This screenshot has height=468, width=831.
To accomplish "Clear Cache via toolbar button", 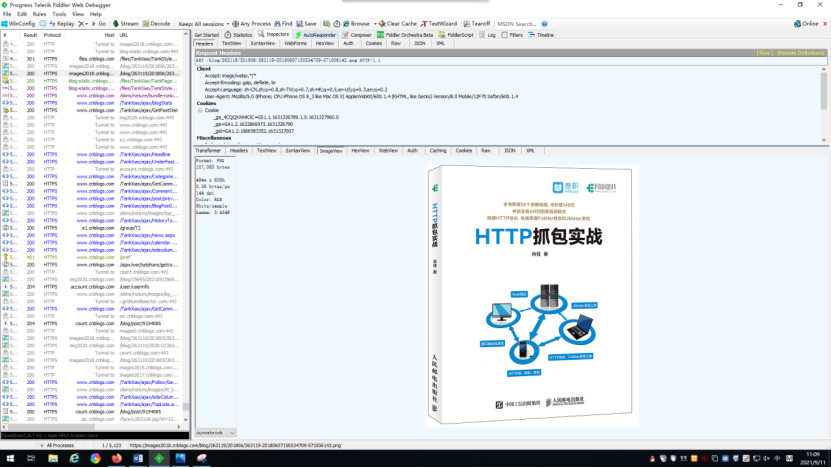I will tap(397, 24).
